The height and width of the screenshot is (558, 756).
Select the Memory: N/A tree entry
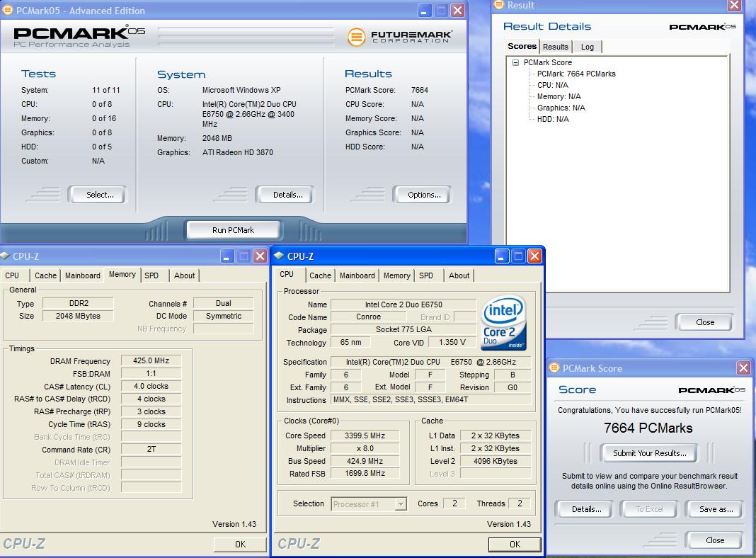coord(559,96)
